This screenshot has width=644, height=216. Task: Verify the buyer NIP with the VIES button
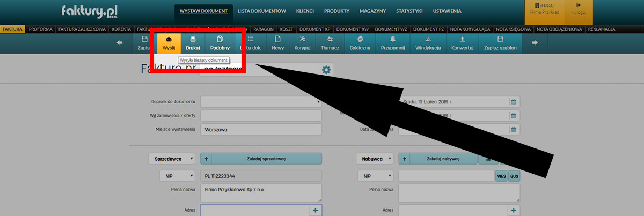pyautogui.click(x=501, y=176)
